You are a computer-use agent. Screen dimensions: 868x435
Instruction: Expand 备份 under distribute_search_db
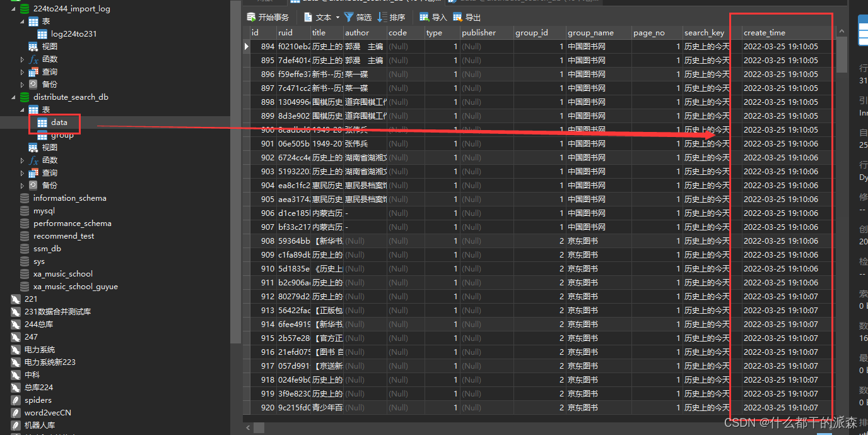(23, 186)
